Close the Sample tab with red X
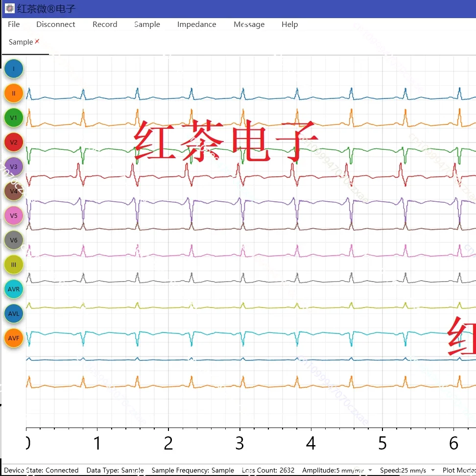This screenshot has width=476, height=476. click(x=37, y=41)
